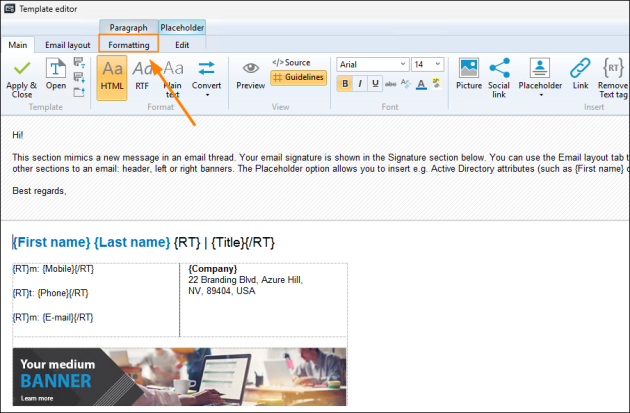Image resolution: width=630 pixels, height=413 pixels.
Task: Select the HTML format
Action: tap(112, 78)
